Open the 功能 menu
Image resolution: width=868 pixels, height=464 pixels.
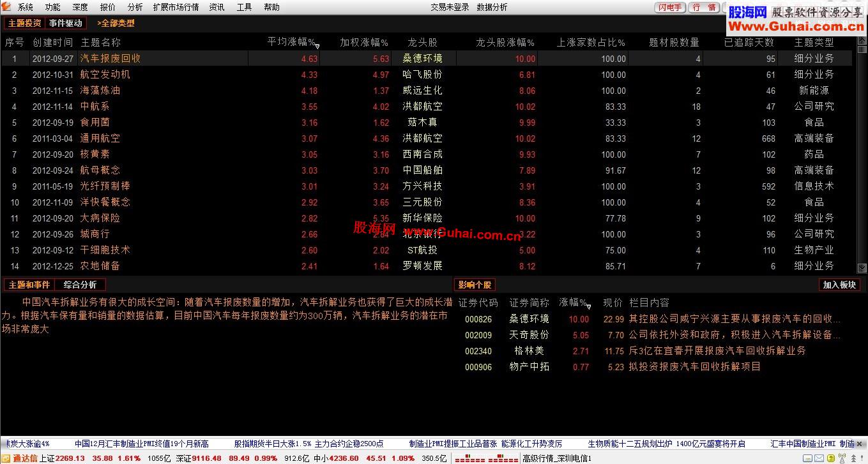pos(53,7)
